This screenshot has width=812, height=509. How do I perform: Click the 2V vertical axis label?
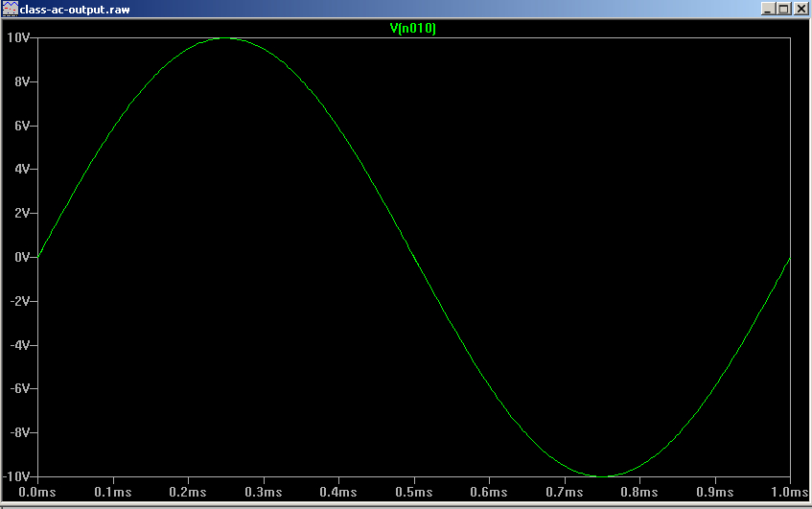22,213
